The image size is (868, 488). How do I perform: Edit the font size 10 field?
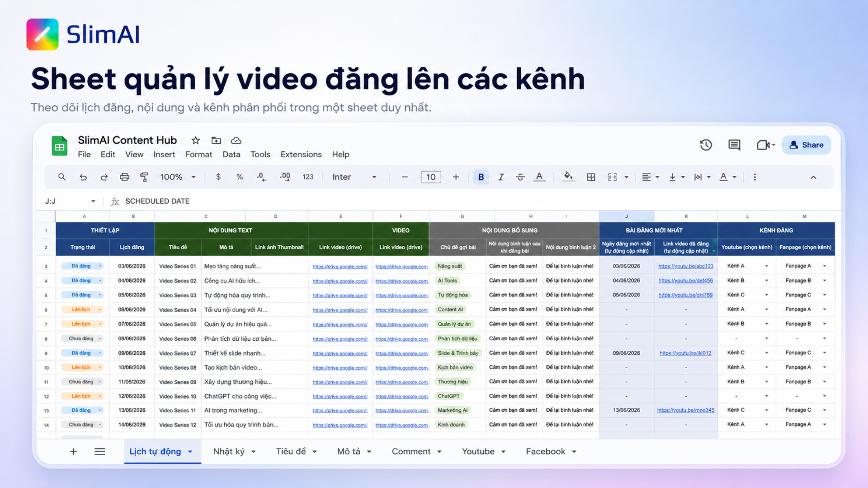(431, 177)
